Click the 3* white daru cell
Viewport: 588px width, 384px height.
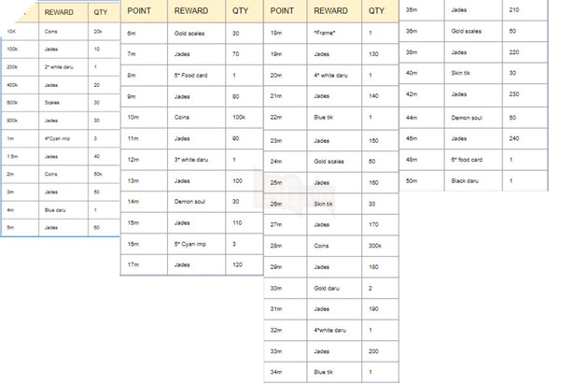point(194,160)
